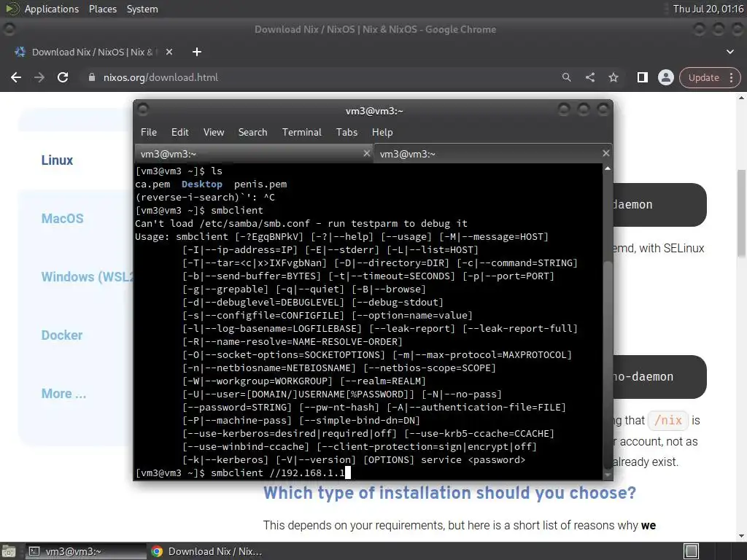Select Windows (WSL2) download option
The height and width of the screenshot is (560, 747).
[x=87, y=276]
